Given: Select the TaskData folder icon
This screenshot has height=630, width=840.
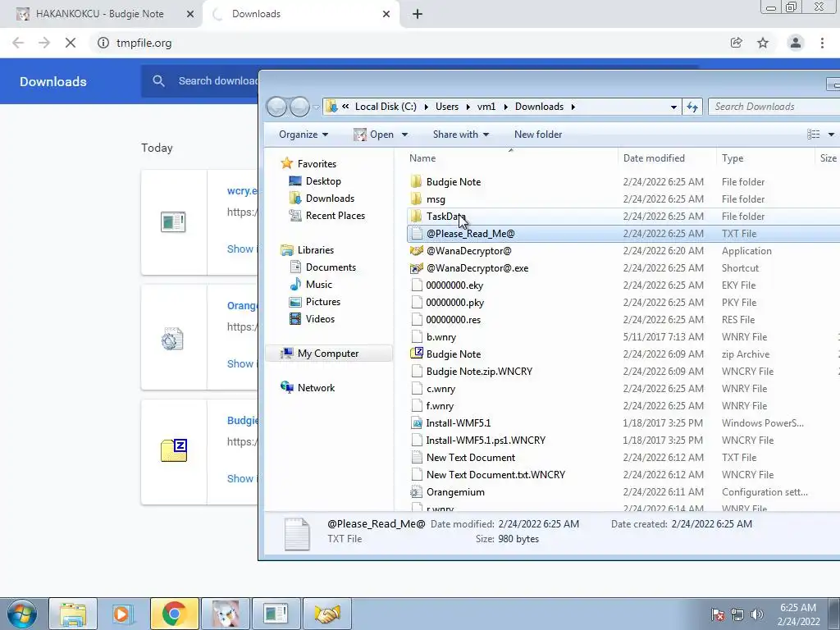Looking at the screenshot, I should pyautogui.click(x=416, y=217).
